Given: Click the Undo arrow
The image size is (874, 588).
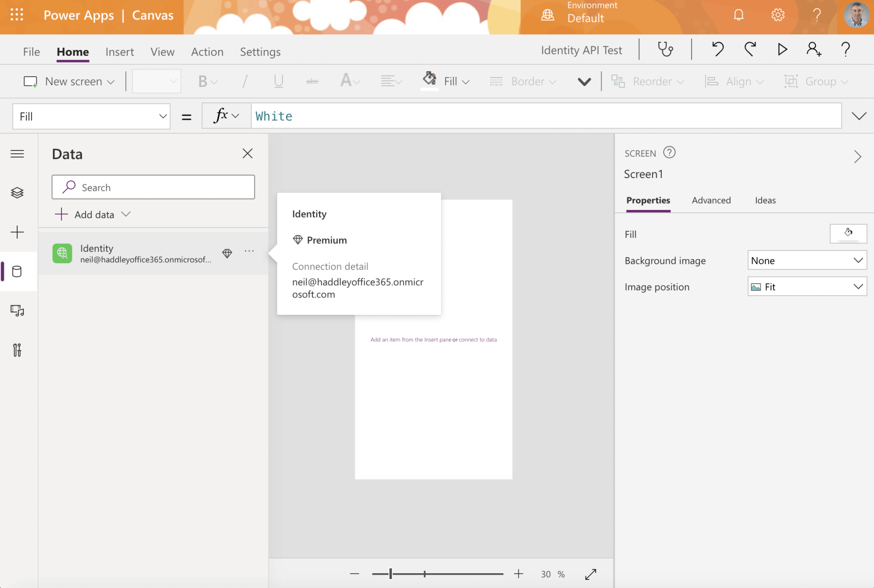Looking at the screenshot, I should (717, 50).
